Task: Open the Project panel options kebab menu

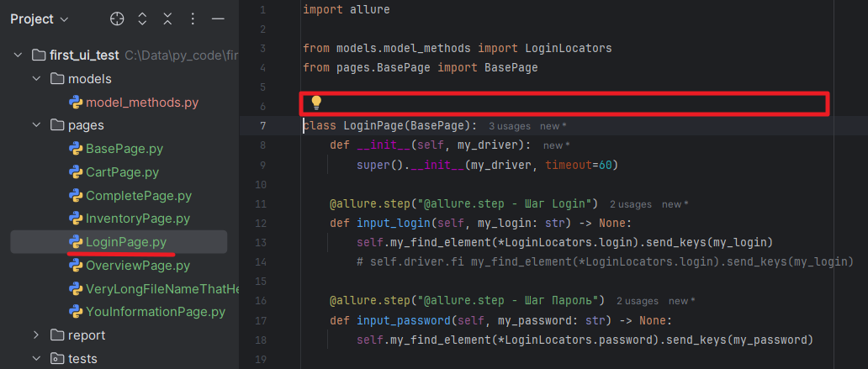Action: pyautogui.click(x=193, y=19)
